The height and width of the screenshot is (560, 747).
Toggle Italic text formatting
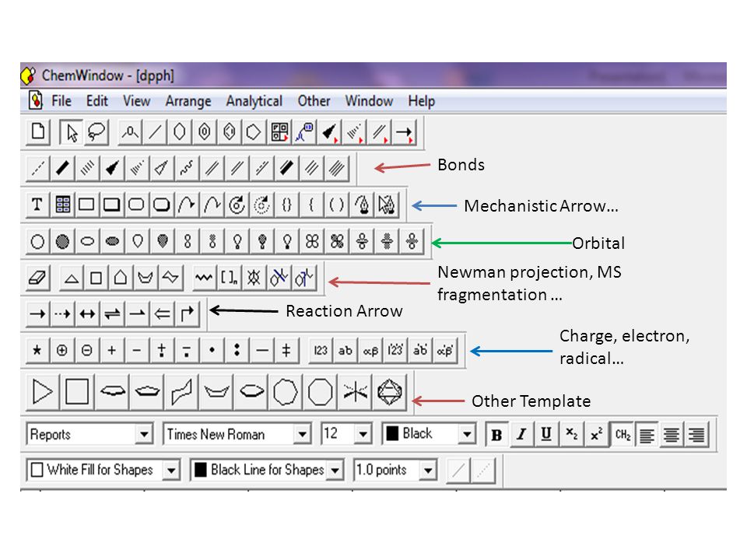click(521, 434)
